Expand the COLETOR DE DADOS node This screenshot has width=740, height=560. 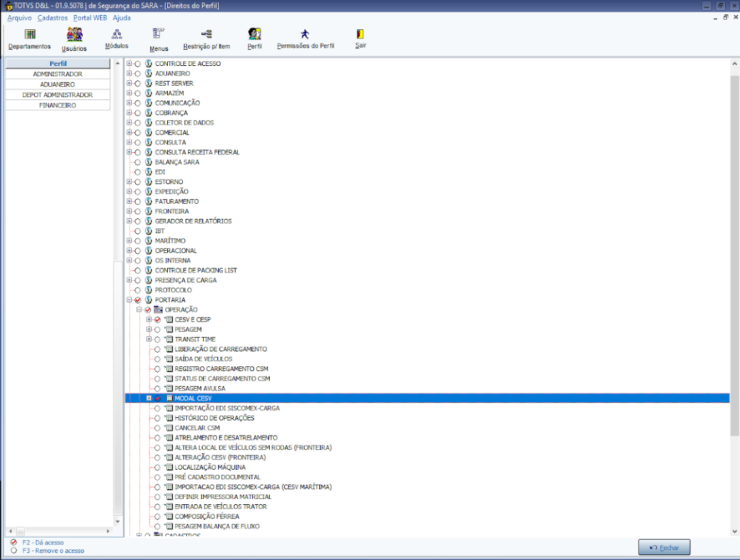point(129,123)
